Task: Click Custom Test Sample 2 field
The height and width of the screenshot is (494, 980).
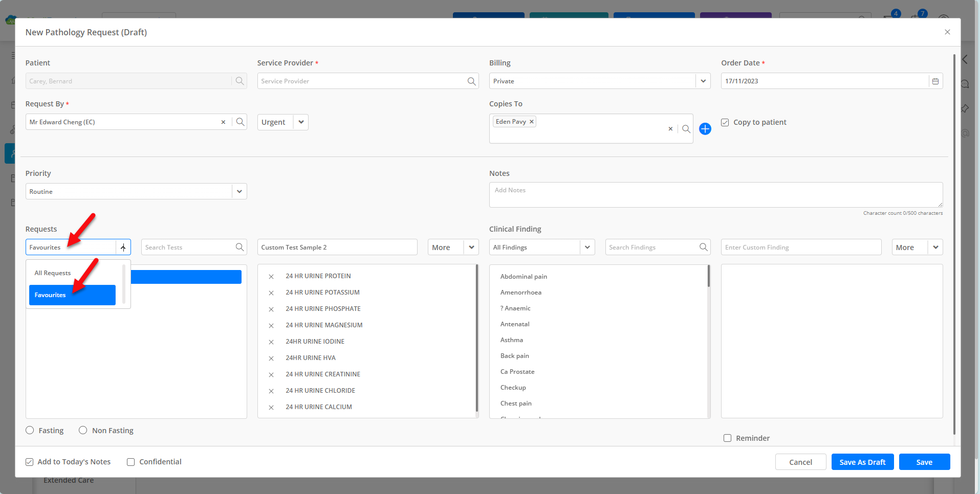Action: (x=337, y=247)
